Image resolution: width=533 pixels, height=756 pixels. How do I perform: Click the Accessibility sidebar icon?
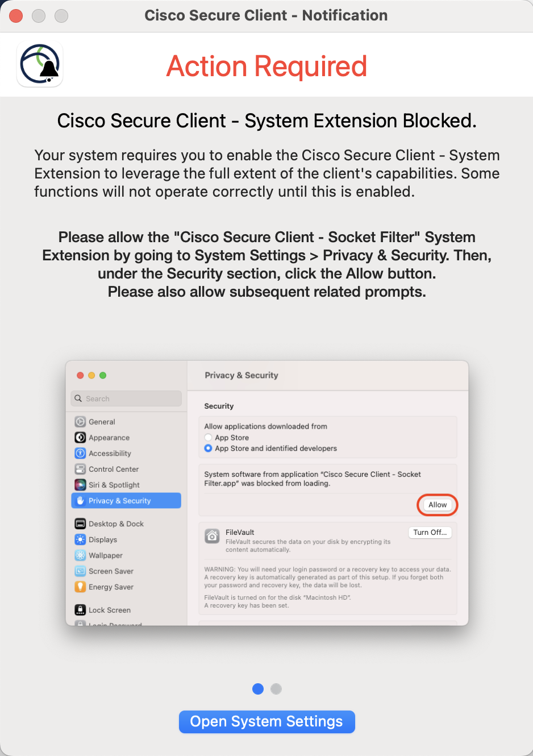(80, 453)
